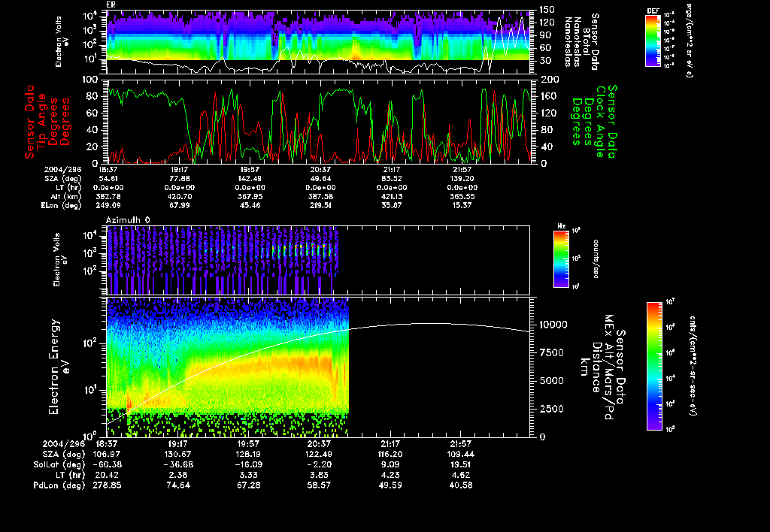Select the ER label above top spectrogram

coord(111,5)
